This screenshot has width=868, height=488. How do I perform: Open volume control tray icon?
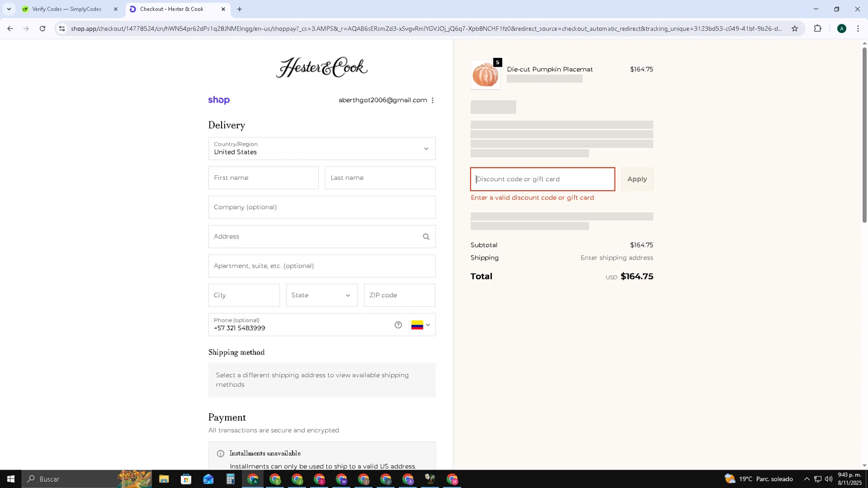click(829, 479)
